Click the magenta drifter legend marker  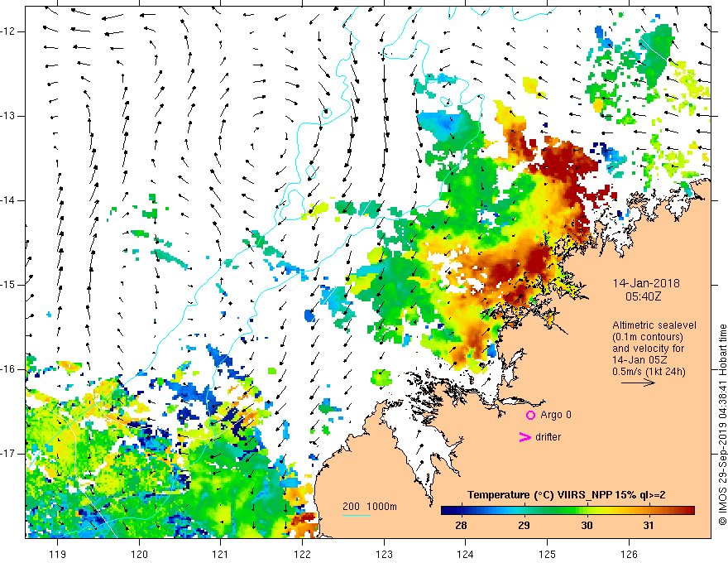(x=524, y=437)
